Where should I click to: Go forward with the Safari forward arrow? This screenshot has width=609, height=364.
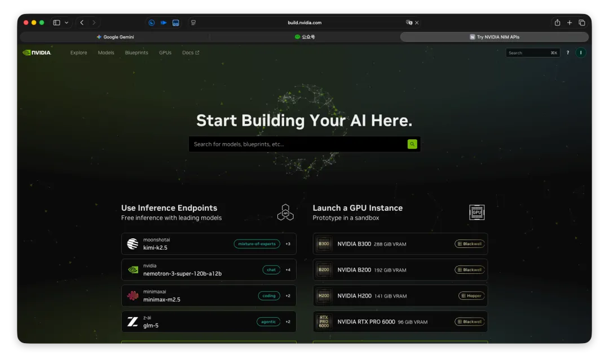[x=94, y=23]
